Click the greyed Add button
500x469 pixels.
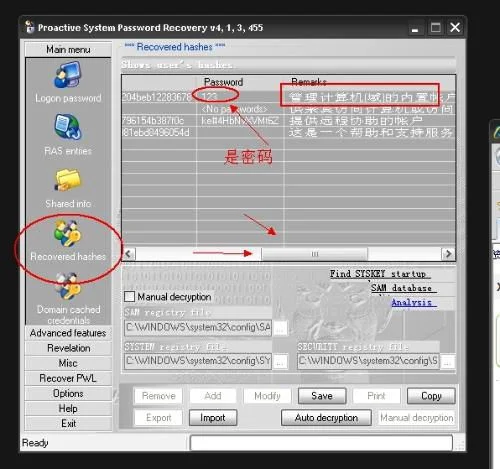[x=213, y=396]
